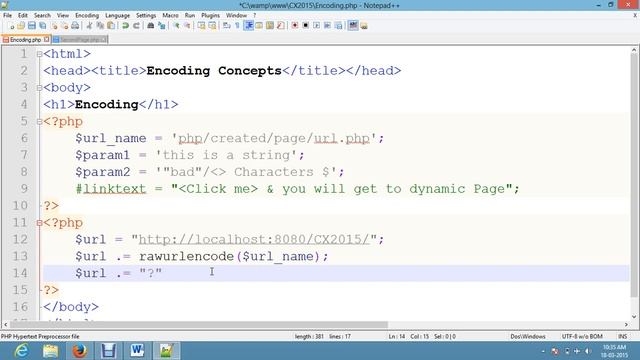Open the Macro menu
Screen dimensions: 640x360
pyautogui.click(x=170, y=16)
